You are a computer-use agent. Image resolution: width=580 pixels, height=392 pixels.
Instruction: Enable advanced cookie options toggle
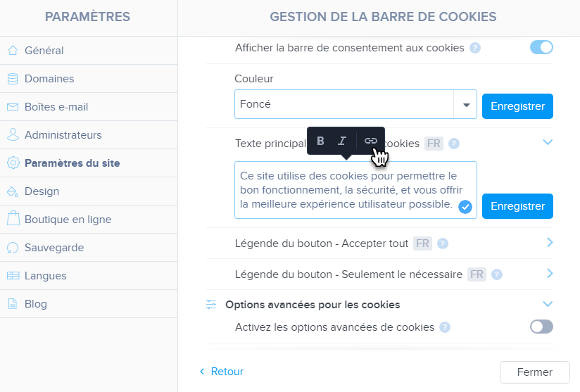pos(541,327)
